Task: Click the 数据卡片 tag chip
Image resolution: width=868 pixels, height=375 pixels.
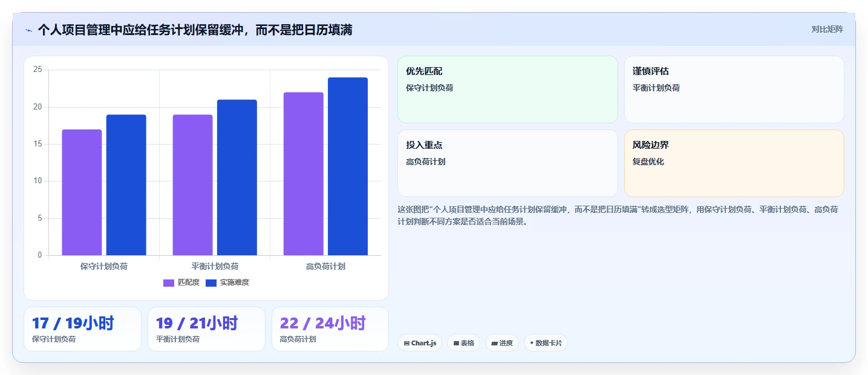Action: (546, 343)
